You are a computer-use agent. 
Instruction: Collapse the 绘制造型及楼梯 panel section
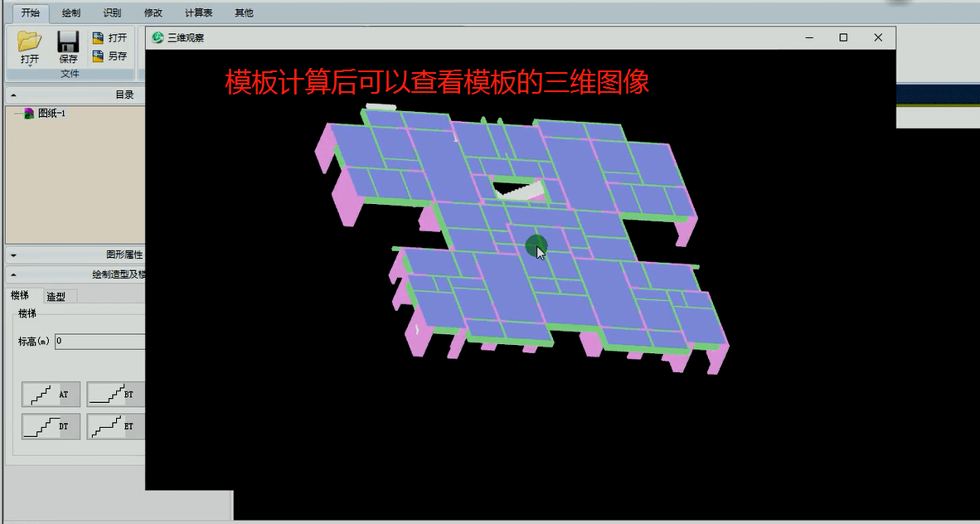coord(13,275)
